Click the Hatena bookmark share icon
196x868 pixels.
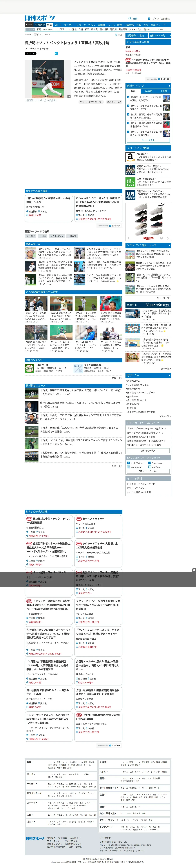(x=56, y=54)
